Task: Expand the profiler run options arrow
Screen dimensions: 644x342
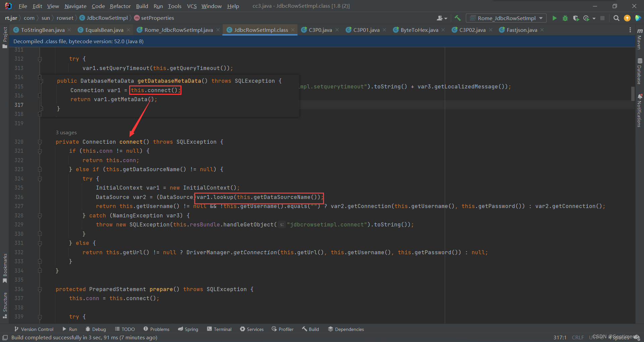Action: [x=594, y=18]
